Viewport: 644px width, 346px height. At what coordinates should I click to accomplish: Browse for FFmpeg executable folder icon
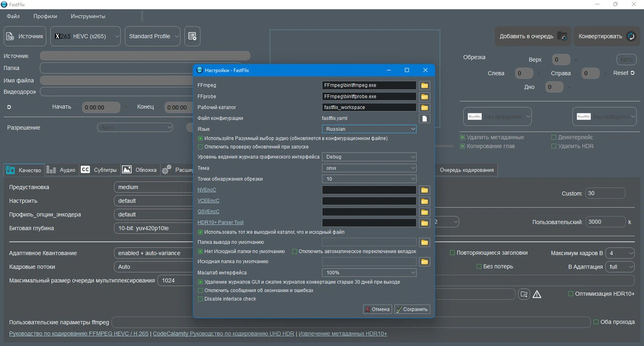(x=425, y=85)
